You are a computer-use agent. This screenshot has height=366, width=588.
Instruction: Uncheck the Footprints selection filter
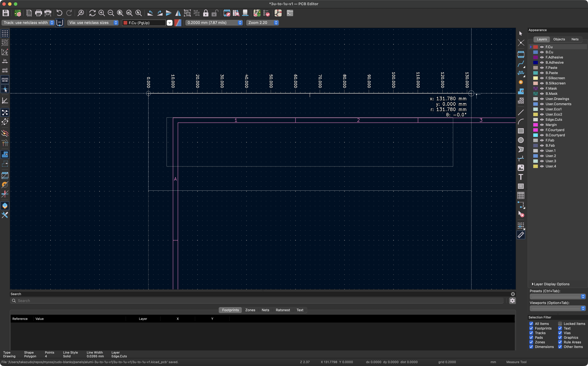[531, 328]
